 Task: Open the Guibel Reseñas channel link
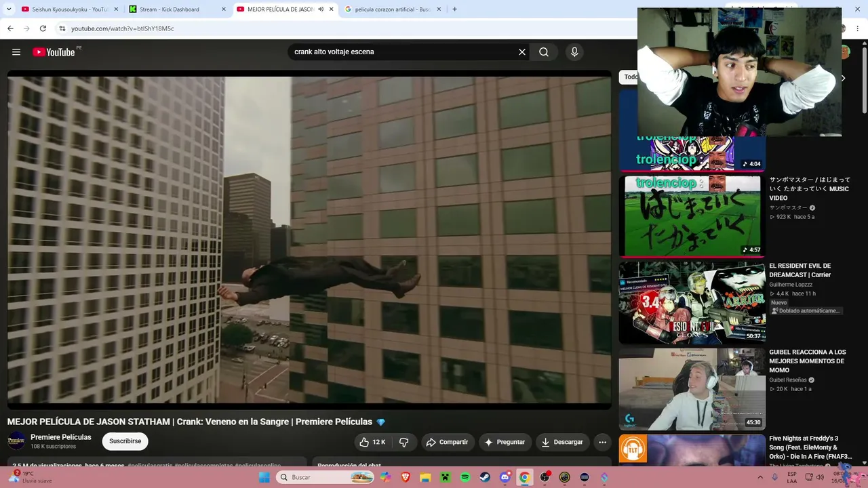click(788, 380)
